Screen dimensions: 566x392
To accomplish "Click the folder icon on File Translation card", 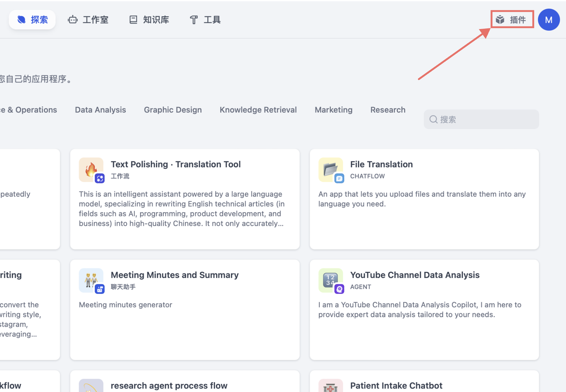I will 331,169.
